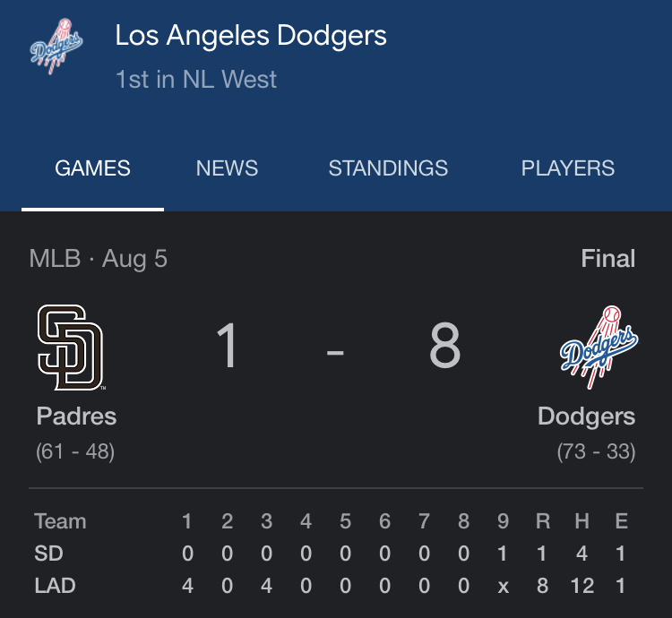Select the PLAYERS tab

click(568, 168)
